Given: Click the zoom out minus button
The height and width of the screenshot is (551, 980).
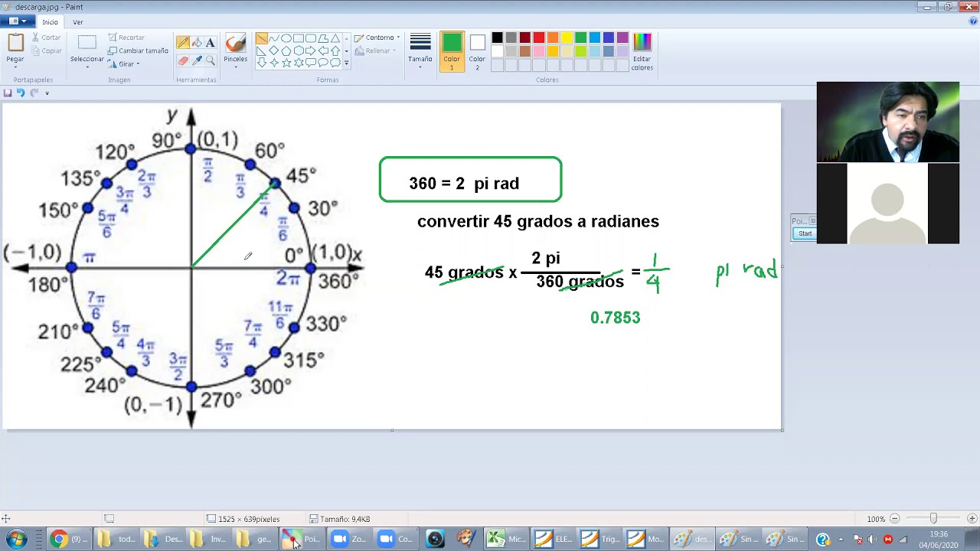Looking at the screenshot, I should point(894,519).
